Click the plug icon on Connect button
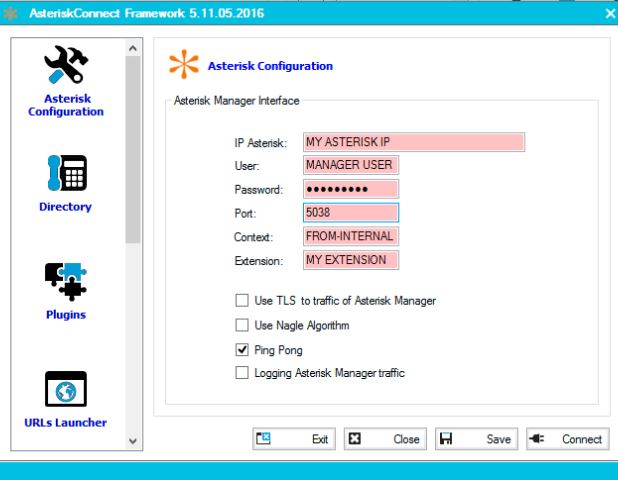 pos(538,439)
